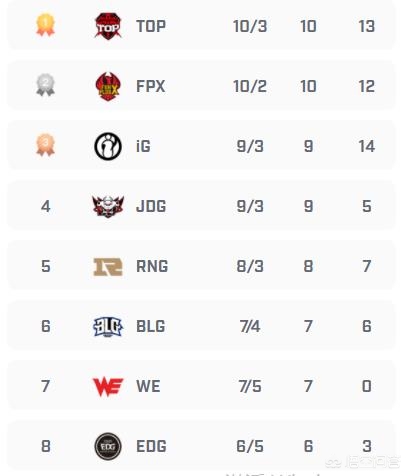Open the EDG team logo
Viewport: 408px width, 476px height.
point(108,446)
